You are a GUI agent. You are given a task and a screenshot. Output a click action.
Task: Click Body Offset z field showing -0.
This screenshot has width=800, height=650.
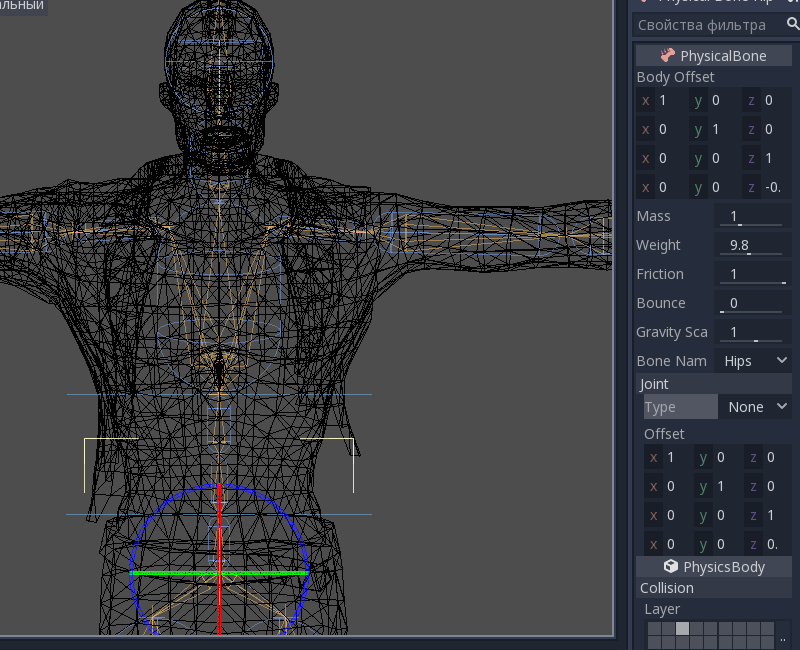click(x=767, y=187)
